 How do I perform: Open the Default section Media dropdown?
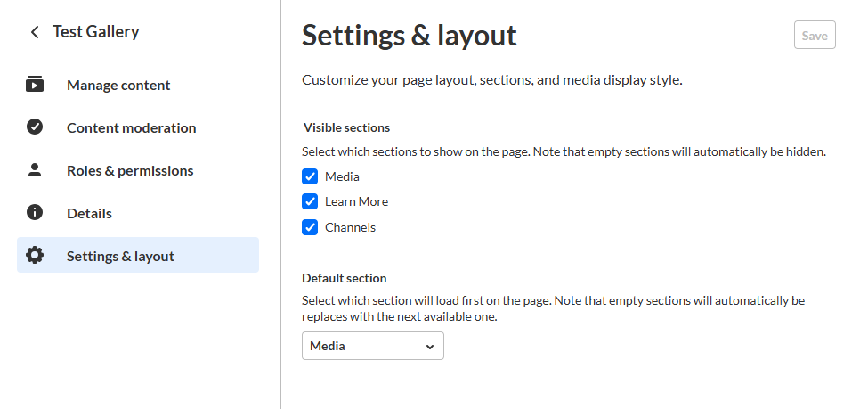point(372,346)
